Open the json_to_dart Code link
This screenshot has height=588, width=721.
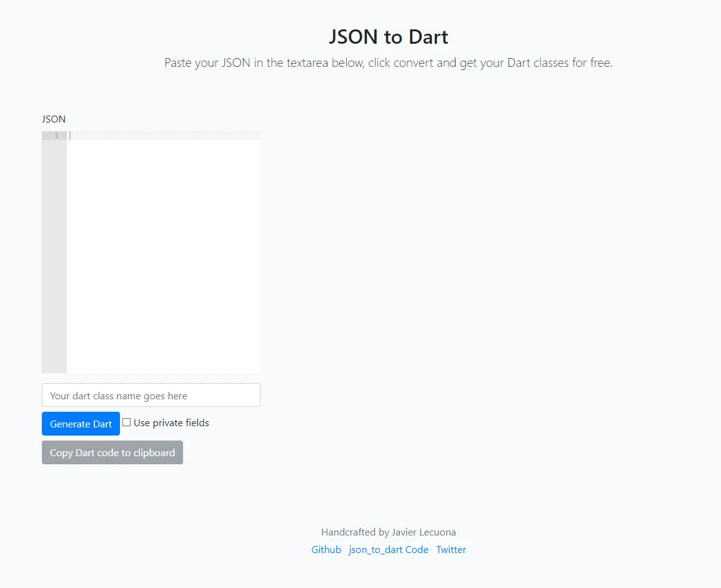coord(388,549)
